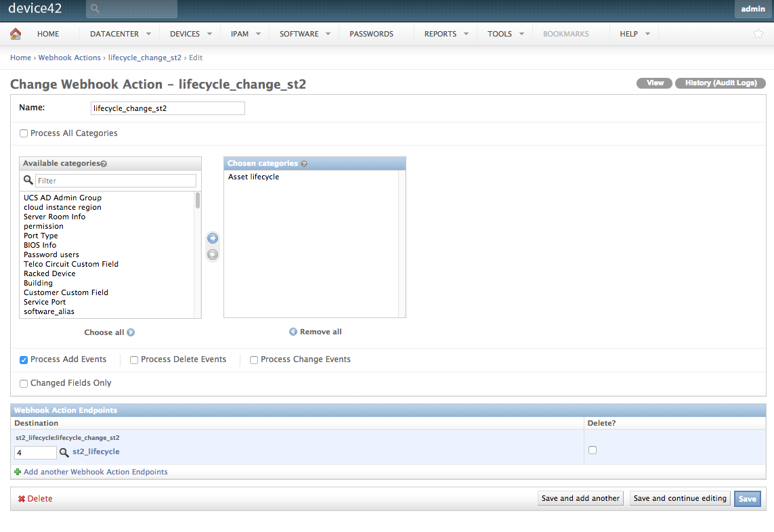Click the bookmark star icon
This screenshot has height=532, width=774.
click(758, 34)
